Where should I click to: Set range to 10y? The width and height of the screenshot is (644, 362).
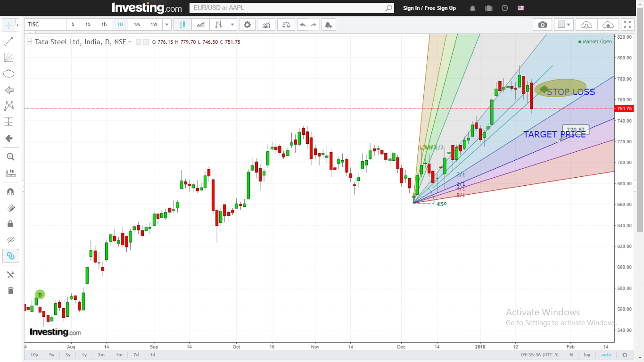pyautogui.click(x=34, y=354)
